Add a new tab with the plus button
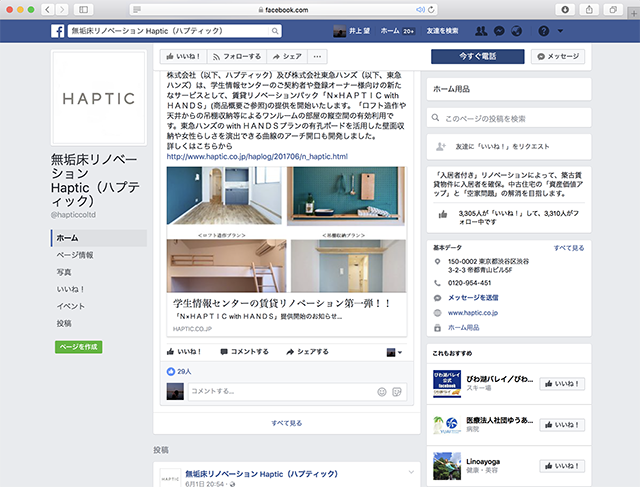The image size is (640, 487). 634,13
